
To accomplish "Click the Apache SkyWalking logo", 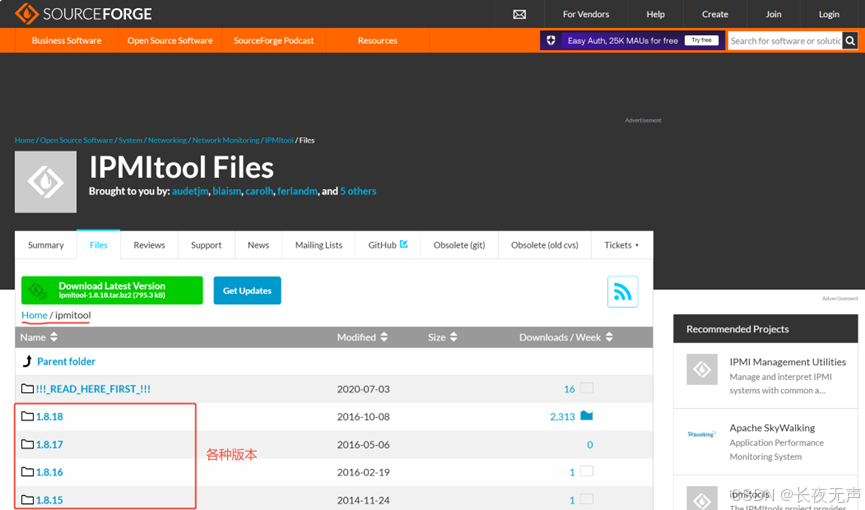I will click(x=701, y=434).
